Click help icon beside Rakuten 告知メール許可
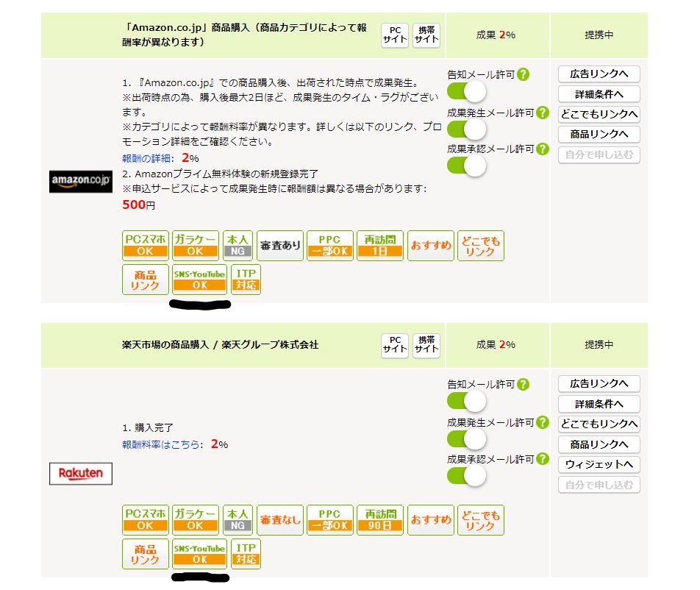The width and height of the screenshot is (700, 590). click(524, 384)
